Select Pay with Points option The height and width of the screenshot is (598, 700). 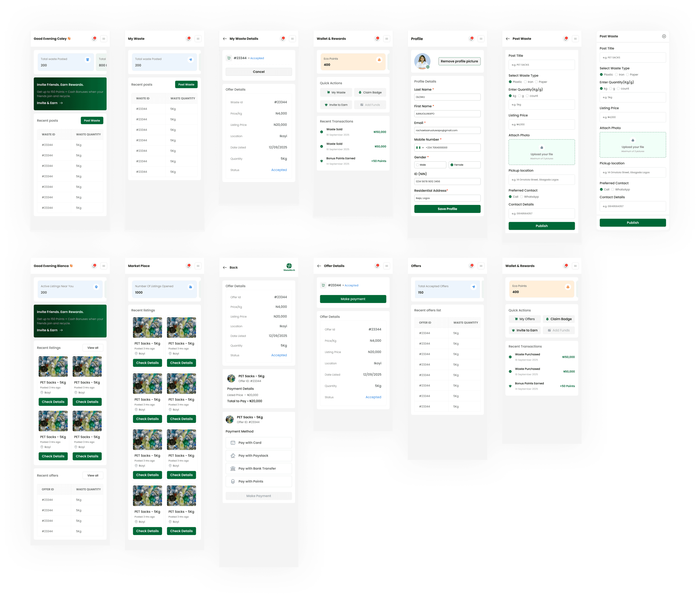coord(258,482)
